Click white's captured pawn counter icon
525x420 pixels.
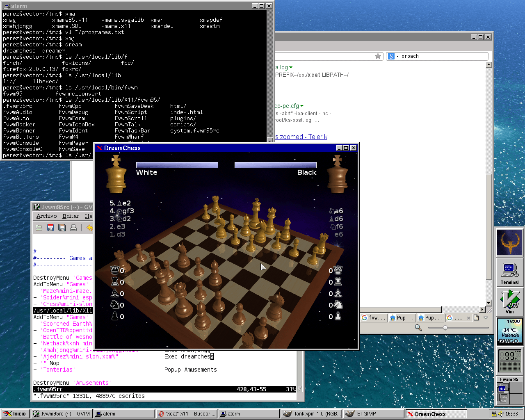115,316
